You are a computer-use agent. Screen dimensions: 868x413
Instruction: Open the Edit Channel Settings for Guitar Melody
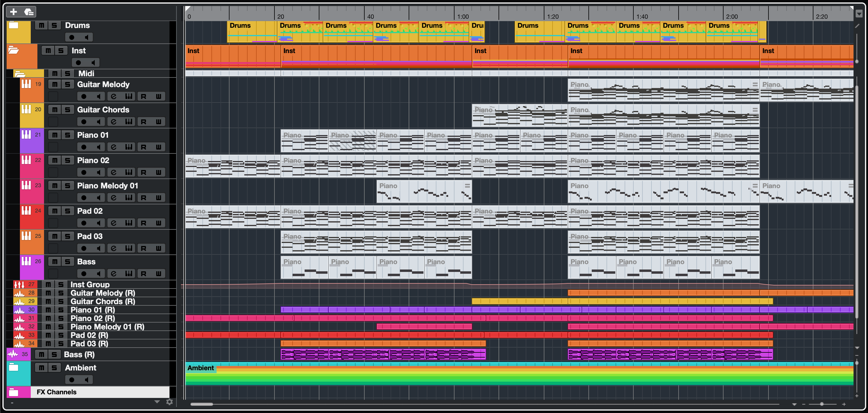(x=114, y=96)
